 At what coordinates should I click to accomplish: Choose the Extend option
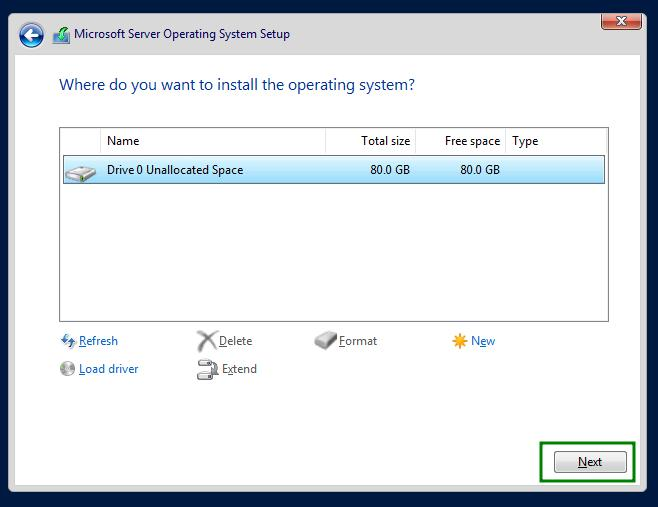(239, 369)
